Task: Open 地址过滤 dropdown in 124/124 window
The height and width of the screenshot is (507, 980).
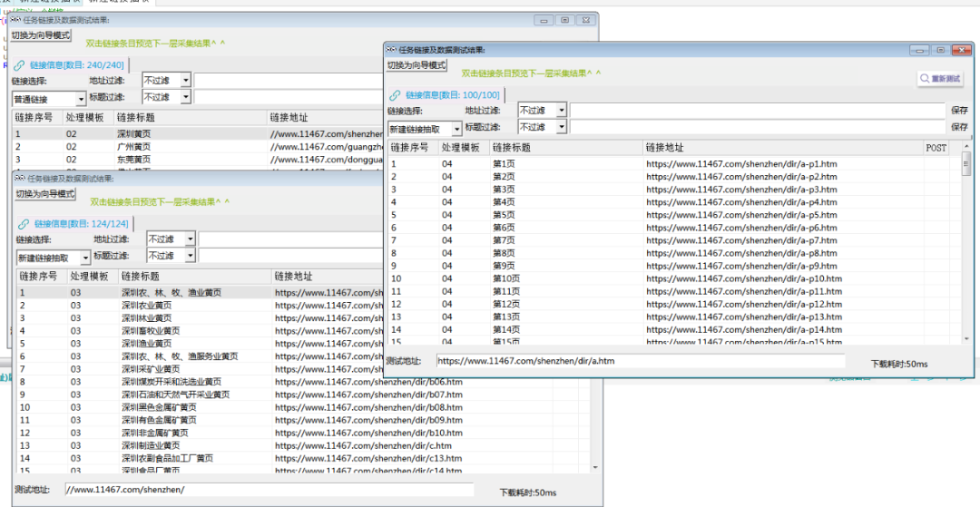Action: click(x=190, y=239)
